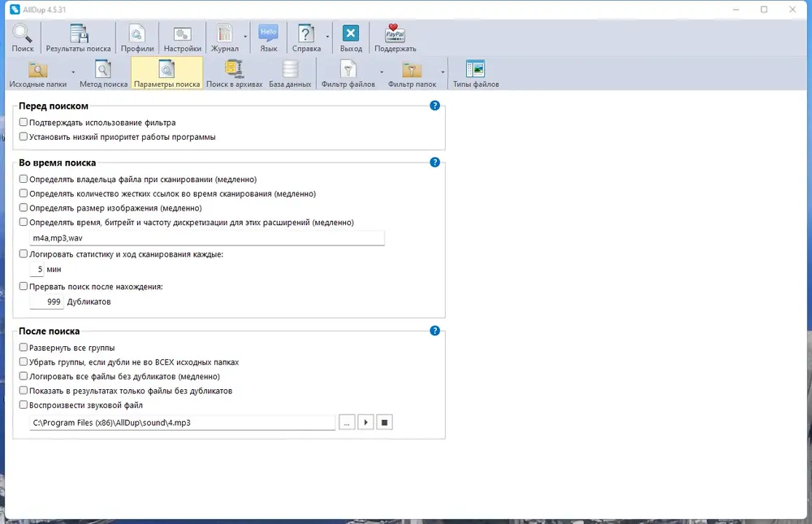Enable Логировать статистику и ход сканирования
The width and height of the screenshot is (812, 524).
pyautogui.click(x=24, y=254)
